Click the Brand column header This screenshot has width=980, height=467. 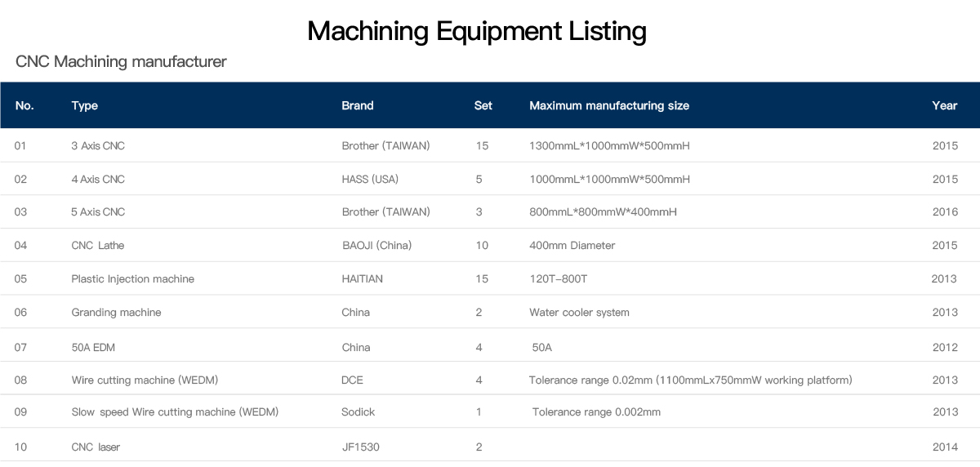pos(358,105)
